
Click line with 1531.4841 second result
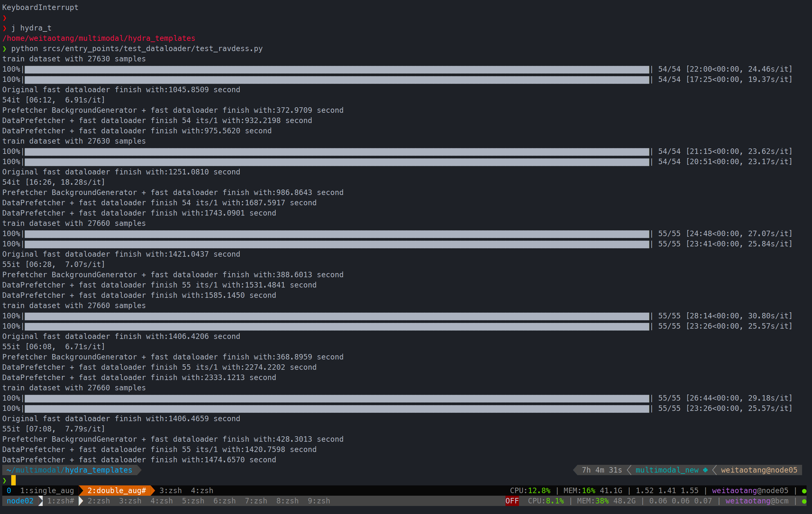pos(160,285)
